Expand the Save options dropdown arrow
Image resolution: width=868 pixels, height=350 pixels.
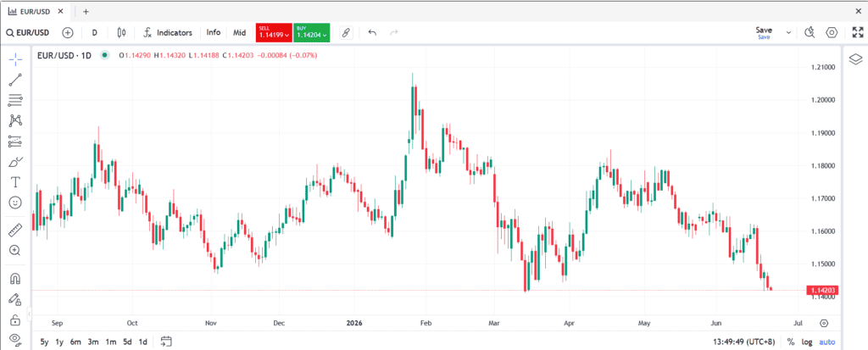788,33
